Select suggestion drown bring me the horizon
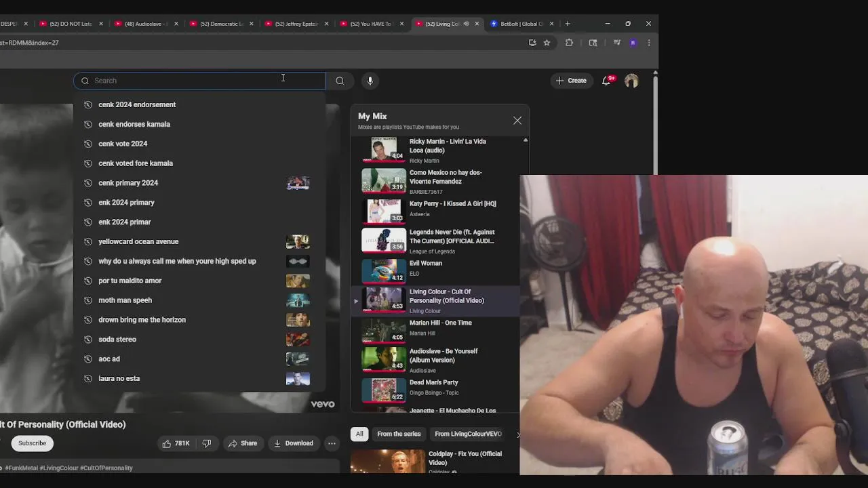This screenshot has width=868, height=488. click(199, 320)
